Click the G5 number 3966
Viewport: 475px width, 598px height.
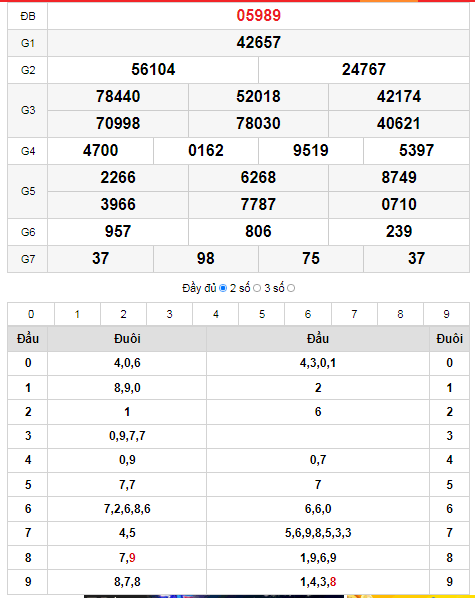118,205
